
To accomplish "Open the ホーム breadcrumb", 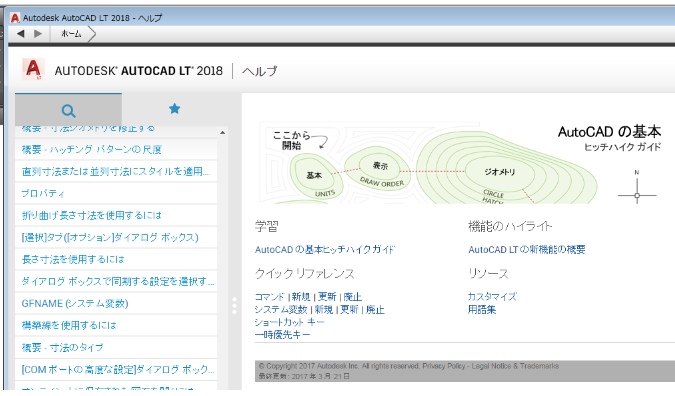I will pyautogui.click(x=71, y=34).
